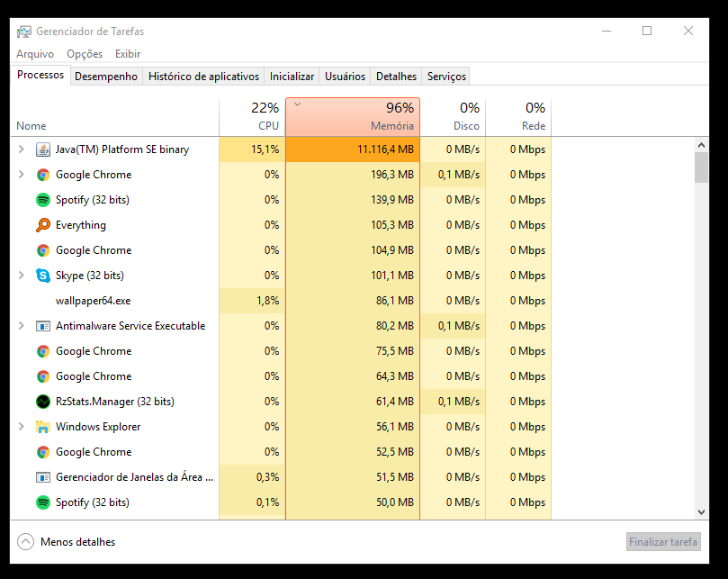Viewport: 728px width, 579px height.
Task: Click the RzStats.Manager icon
Action: [x=43, y=402]
